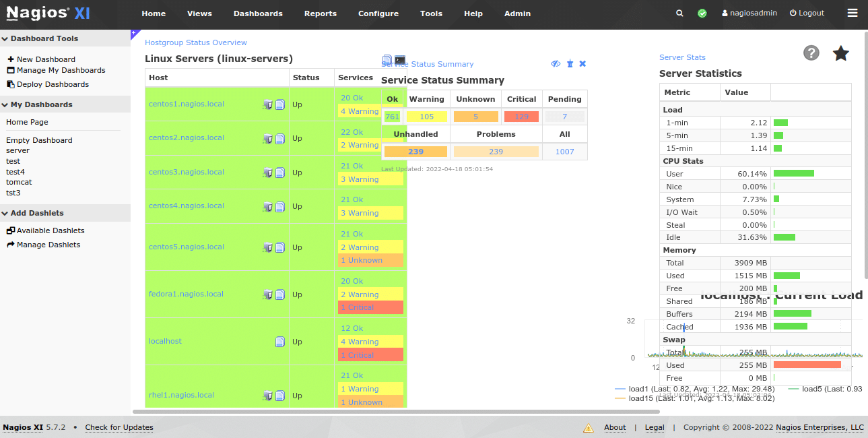View centos5.nagios.local service details page icon
The height and width of the screenshot is (438, 868).
tap(280, 247)
